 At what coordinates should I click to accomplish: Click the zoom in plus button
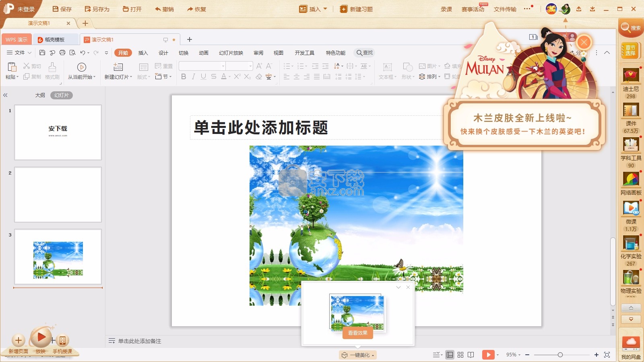coord(596,355)
